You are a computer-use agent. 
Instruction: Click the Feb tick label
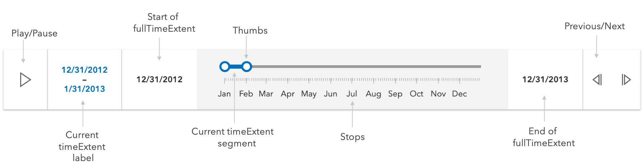[246, 94]
